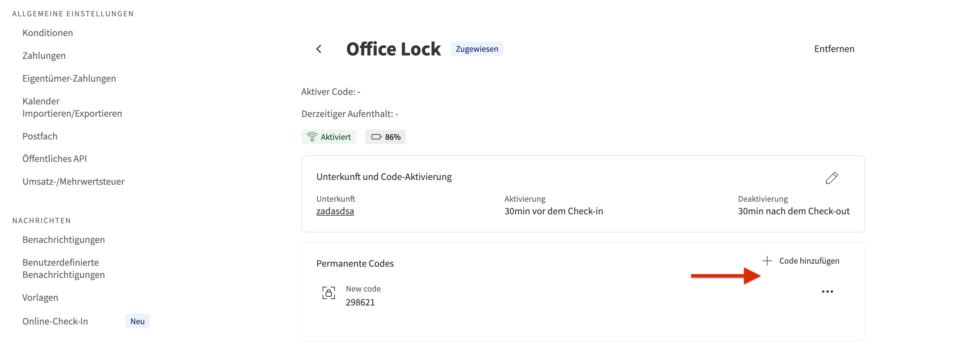Open the zadasdsa accommodation link
980x347 pixels.
click(335, 211)
